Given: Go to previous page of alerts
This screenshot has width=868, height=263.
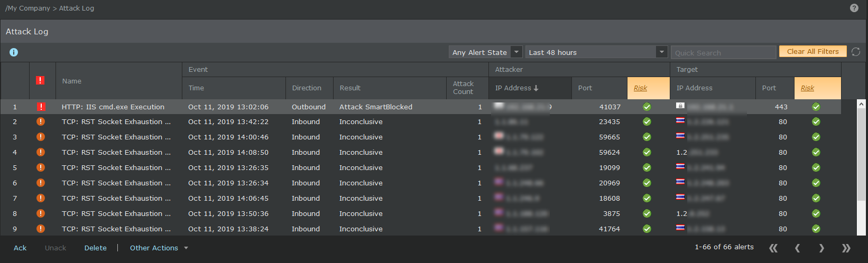Looking at the screenshot, I should tap(797, 248).
